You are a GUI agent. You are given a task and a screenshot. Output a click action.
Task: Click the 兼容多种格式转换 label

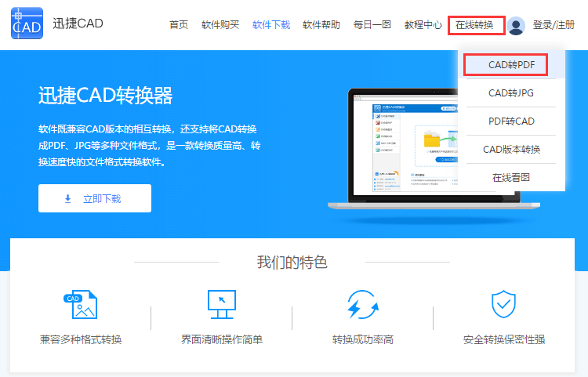[81, 339]
